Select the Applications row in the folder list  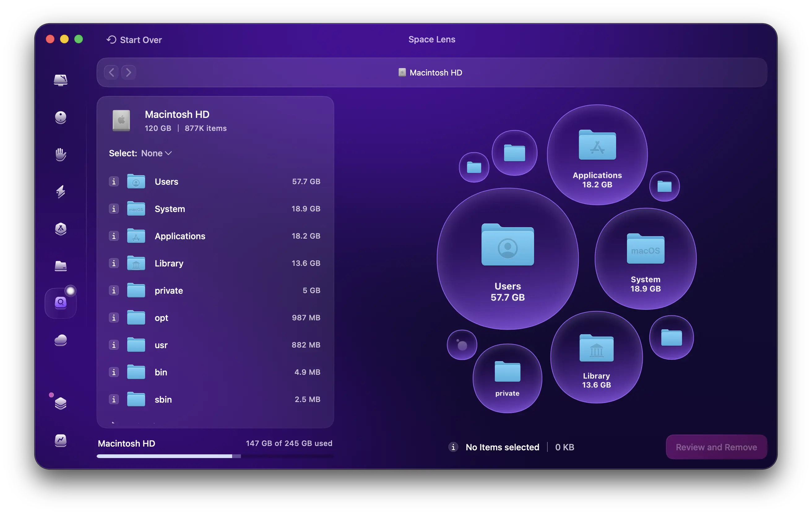click(215, 236)
